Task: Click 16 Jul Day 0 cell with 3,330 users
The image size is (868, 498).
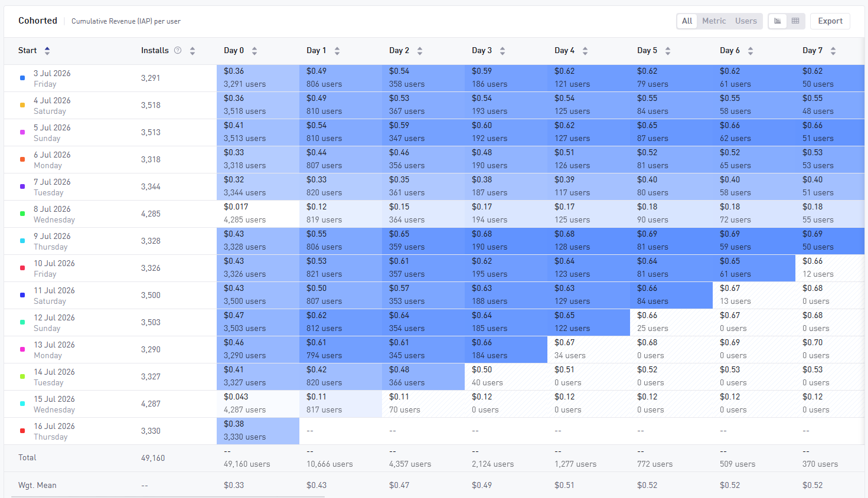Action: tap(258, 431)
